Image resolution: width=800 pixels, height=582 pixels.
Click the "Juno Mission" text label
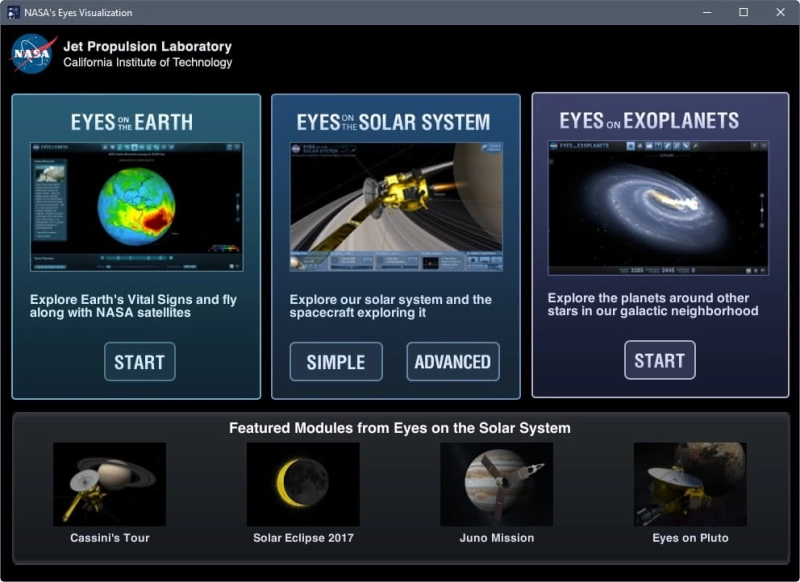[x=497, y=538]
